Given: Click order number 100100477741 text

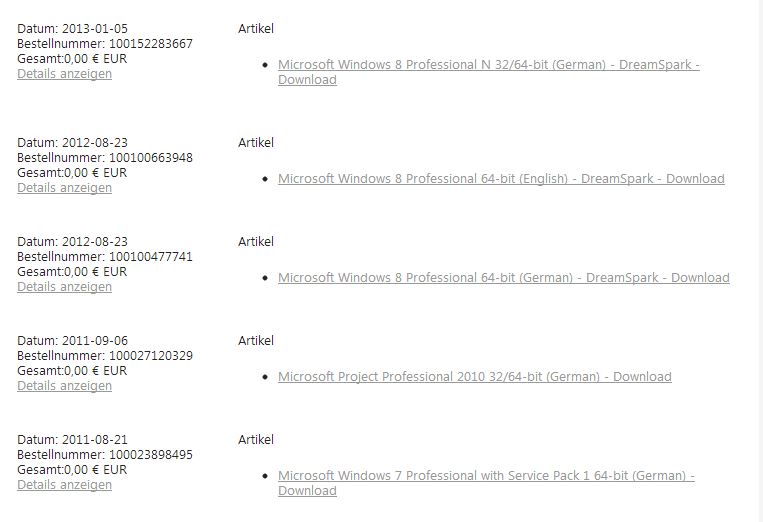Looking at the screenshot, I should (x=151, y=256).
